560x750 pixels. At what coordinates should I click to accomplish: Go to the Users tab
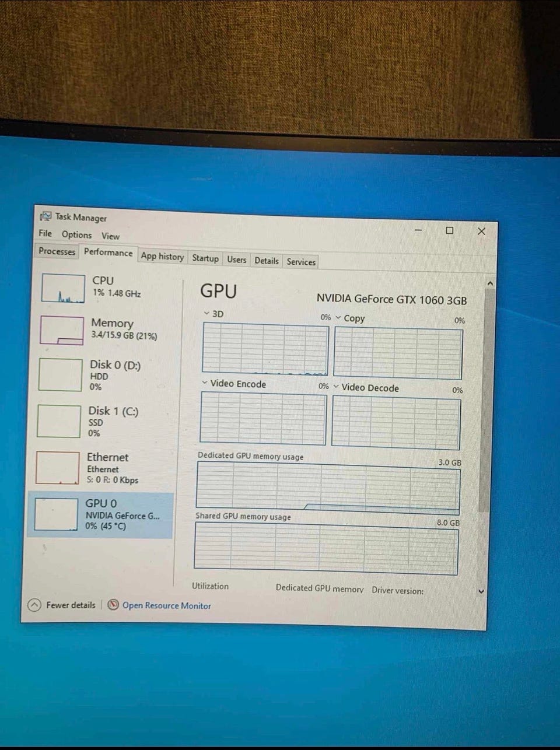[236, 260]
